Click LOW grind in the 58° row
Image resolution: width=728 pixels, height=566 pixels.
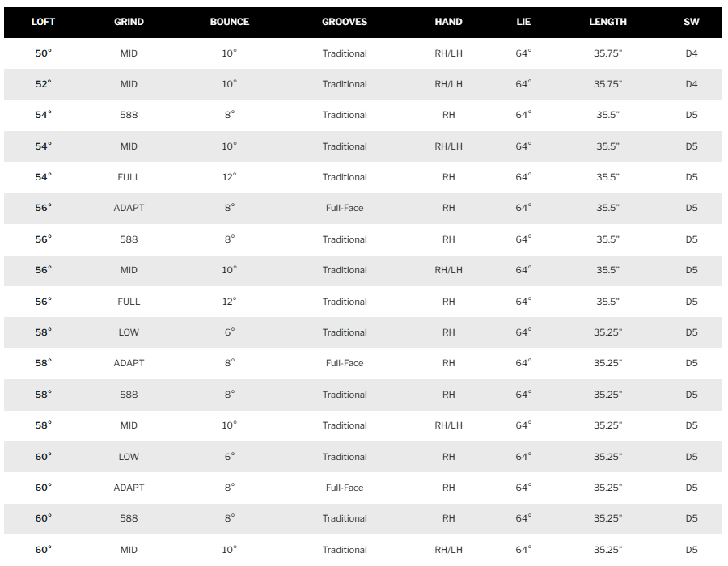[x=129, y=332]
